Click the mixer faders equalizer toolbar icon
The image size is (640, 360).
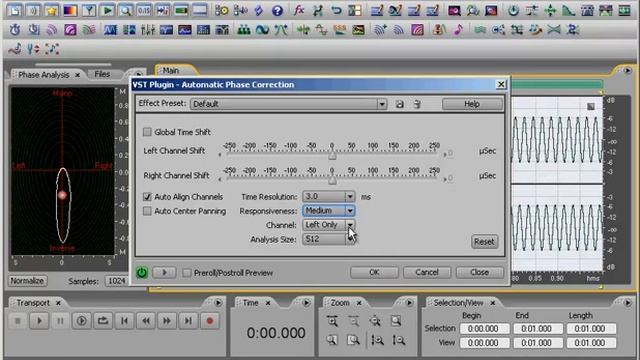pyautogui.click(x=147, y=29)
